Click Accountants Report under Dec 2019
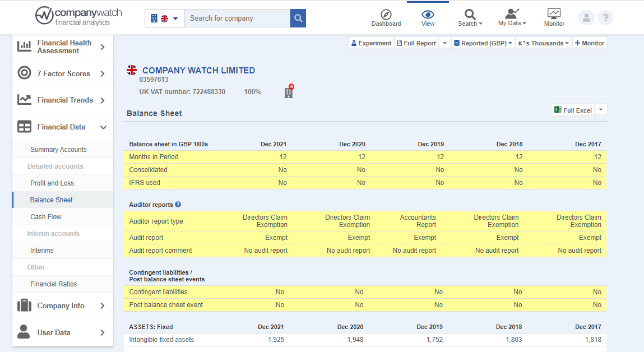The width and height of the screenshot is (644, 352). point(418,221)
